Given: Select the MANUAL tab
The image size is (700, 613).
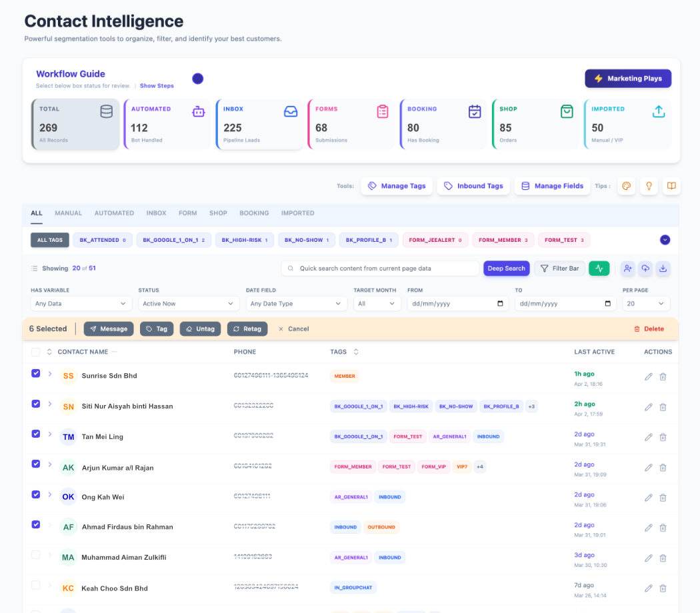Looking at the screenshot, I should point(68,213).
